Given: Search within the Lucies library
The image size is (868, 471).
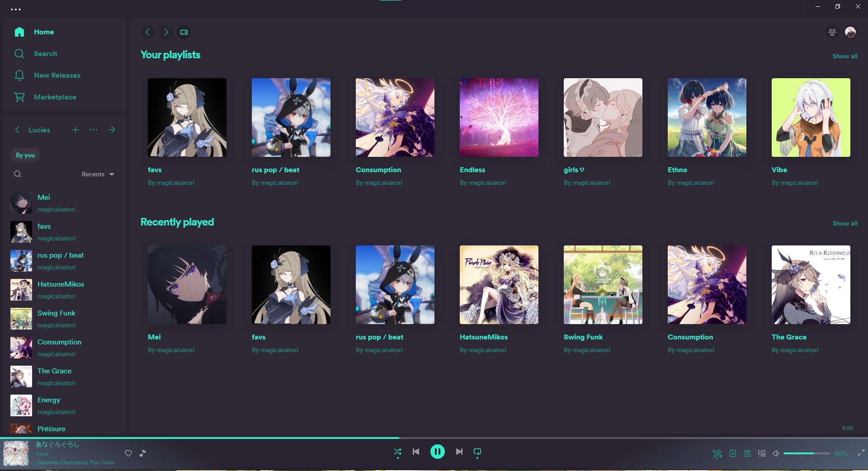Looking at the screenshot, I should (x=17, y=174).
